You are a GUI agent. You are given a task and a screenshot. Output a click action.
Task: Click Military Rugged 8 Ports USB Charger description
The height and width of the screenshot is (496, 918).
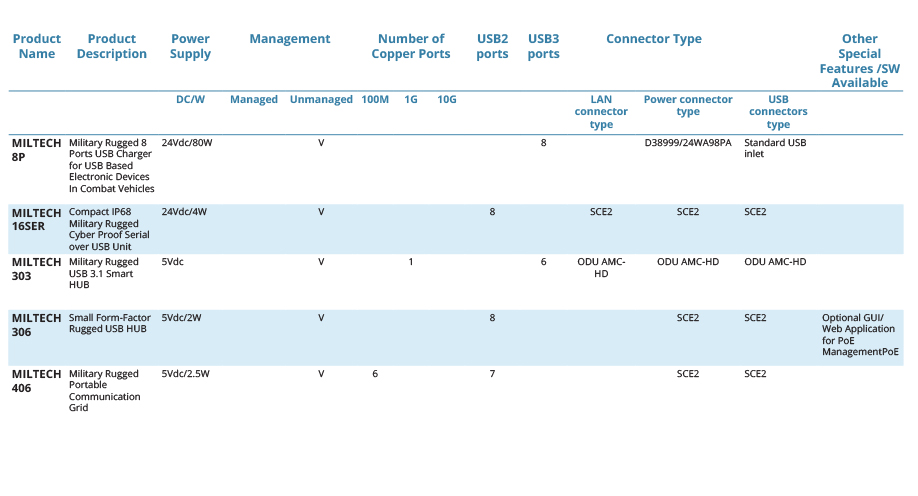(x=111, y=166)
